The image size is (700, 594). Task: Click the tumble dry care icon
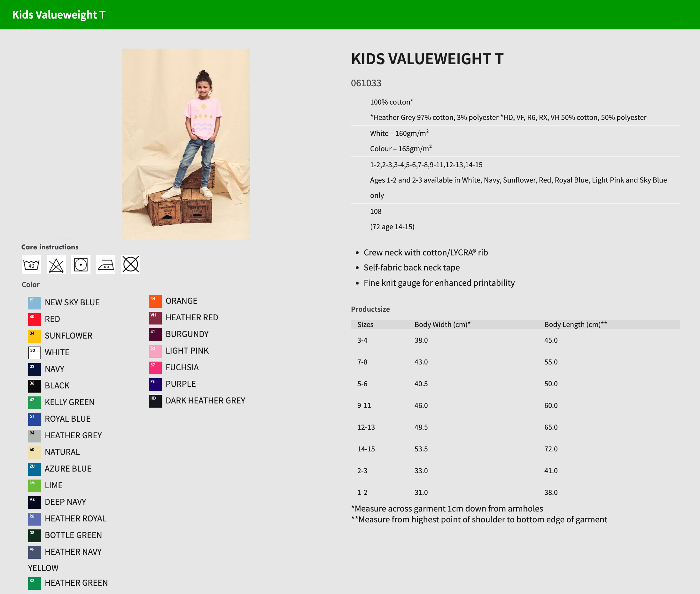point(81,265)
